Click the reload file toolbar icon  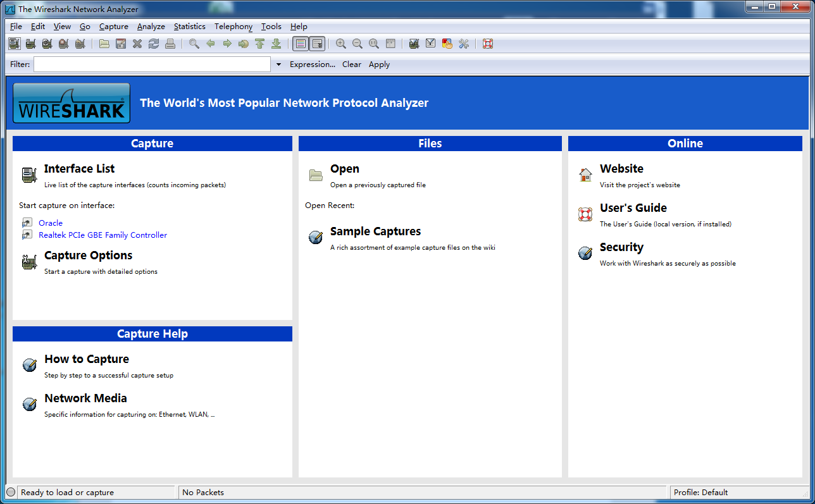(154, 44)
